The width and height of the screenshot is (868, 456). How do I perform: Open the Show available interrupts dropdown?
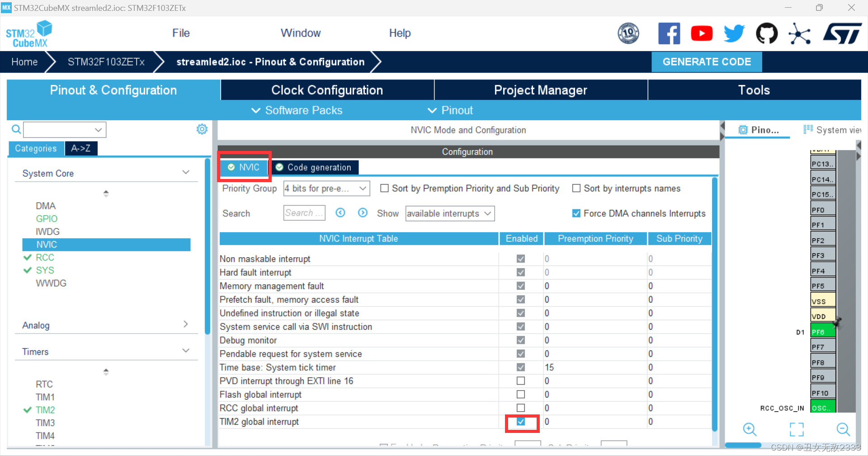tap(450, 213)
